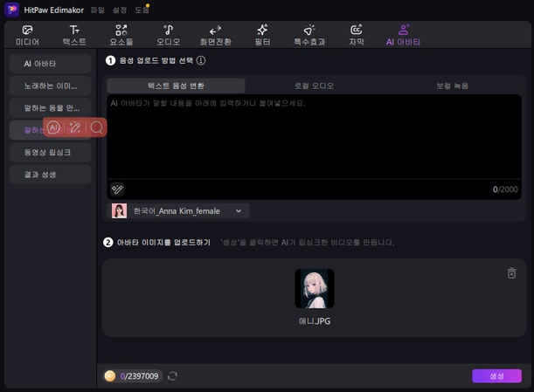
Task: Open the 특수효과 (Effects) tab
Action: 309,35
